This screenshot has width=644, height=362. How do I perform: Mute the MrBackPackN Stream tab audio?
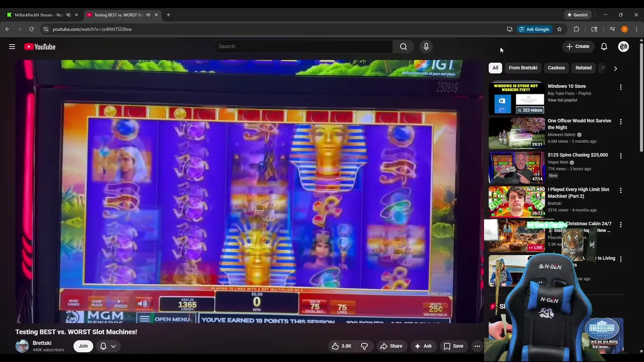(68, 15)
